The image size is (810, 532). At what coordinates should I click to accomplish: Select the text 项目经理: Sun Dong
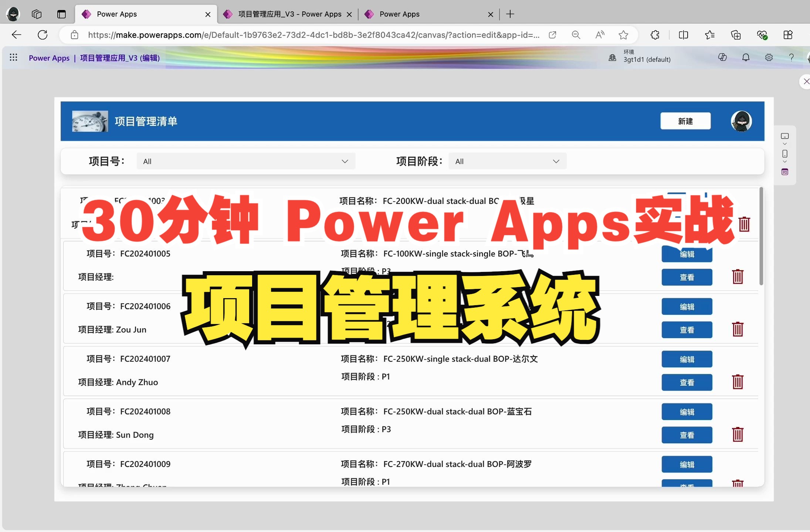click(116, 435)
